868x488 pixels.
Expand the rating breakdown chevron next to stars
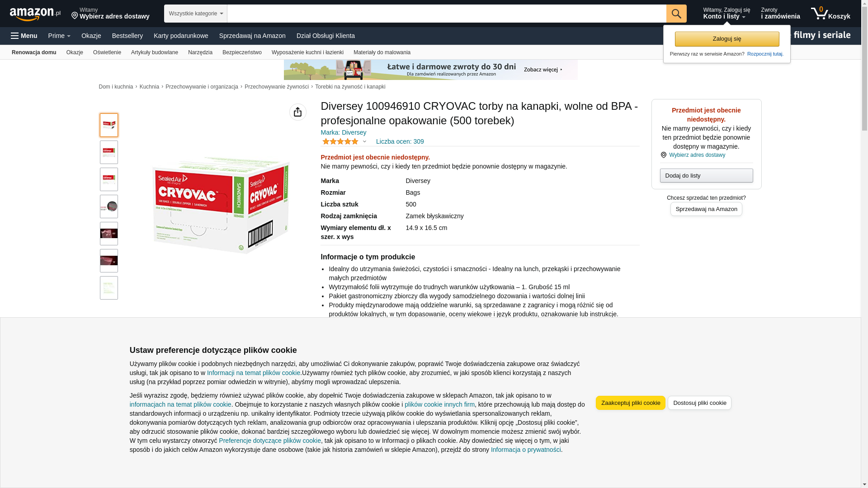pos(364,141)
